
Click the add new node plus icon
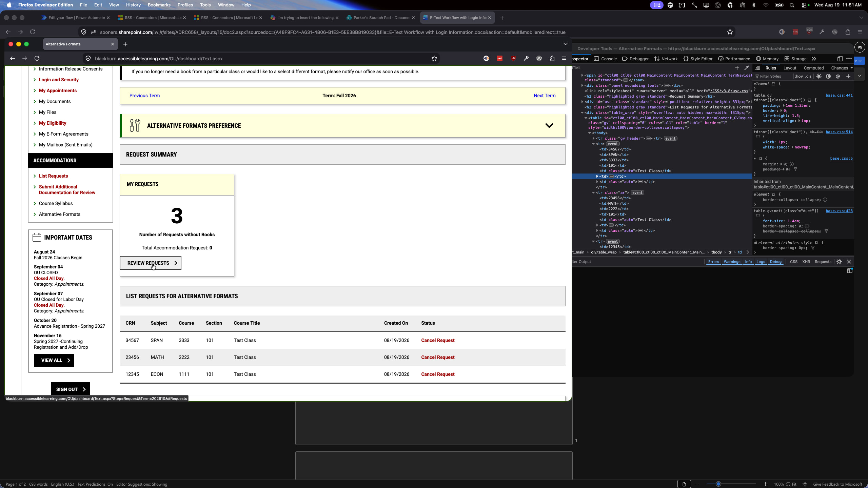[x=737, y=68]
